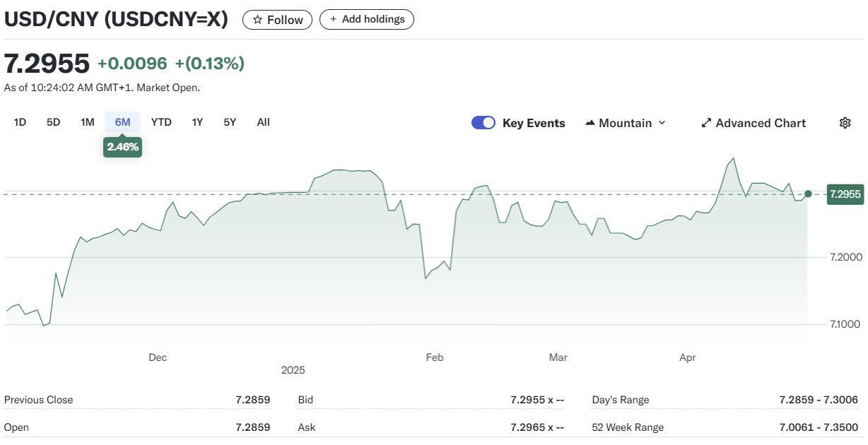The width and height of the screenshot is (868, 445).
Task: Show the 1Y time range
Action: [x=197, y=122]
